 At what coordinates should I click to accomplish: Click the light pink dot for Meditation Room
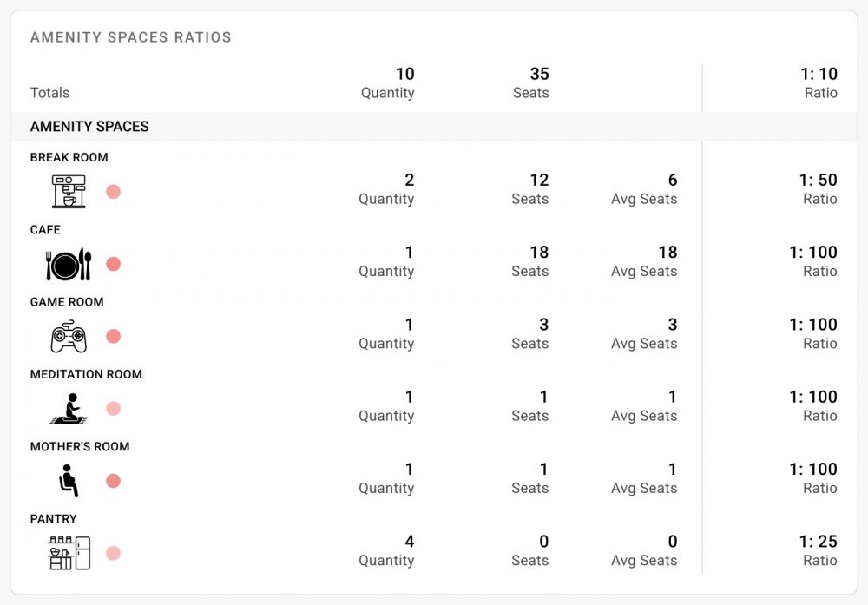point(114,409)
